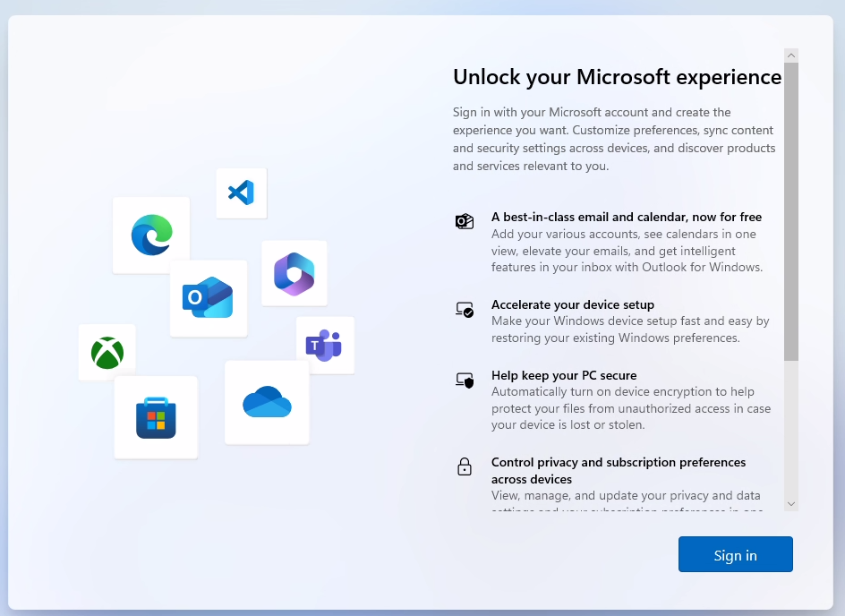This screenshot has height=616, width=845.
Task: Click the device setup checkmark icon
Action: pos(464,310)
